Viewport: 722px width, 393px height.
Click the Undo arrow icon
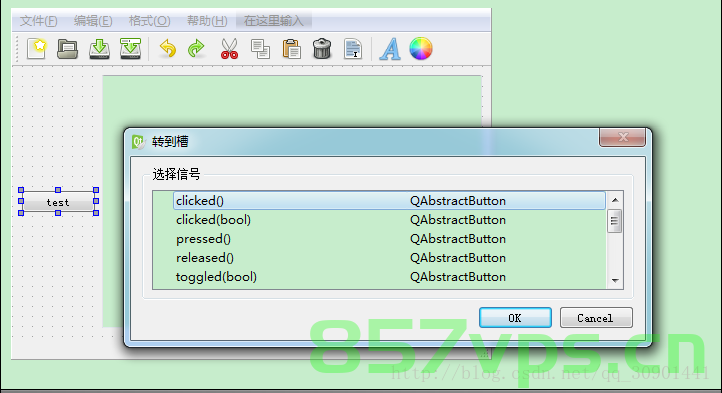168,49
